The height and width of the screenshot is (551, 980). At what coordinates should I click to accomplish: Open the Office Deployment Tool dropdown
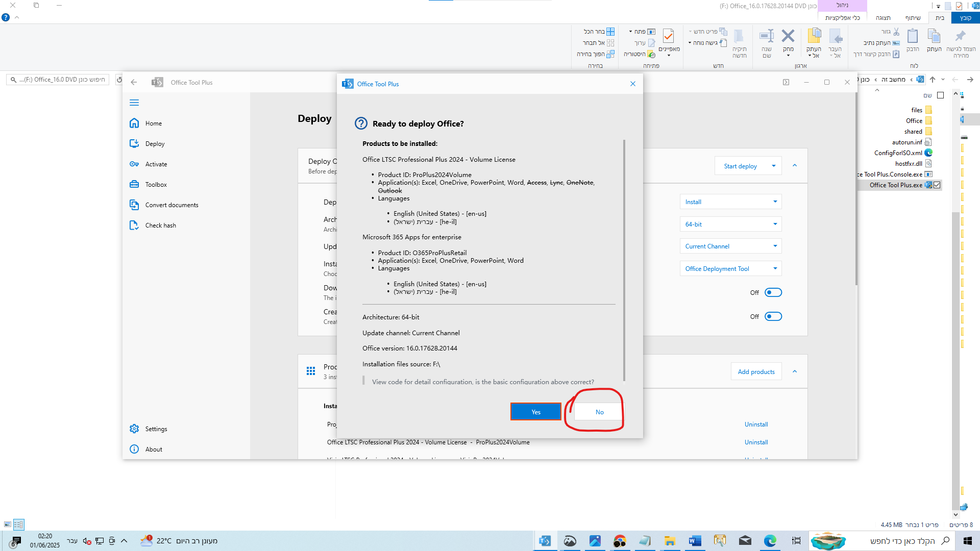click(x=730, y=268)
